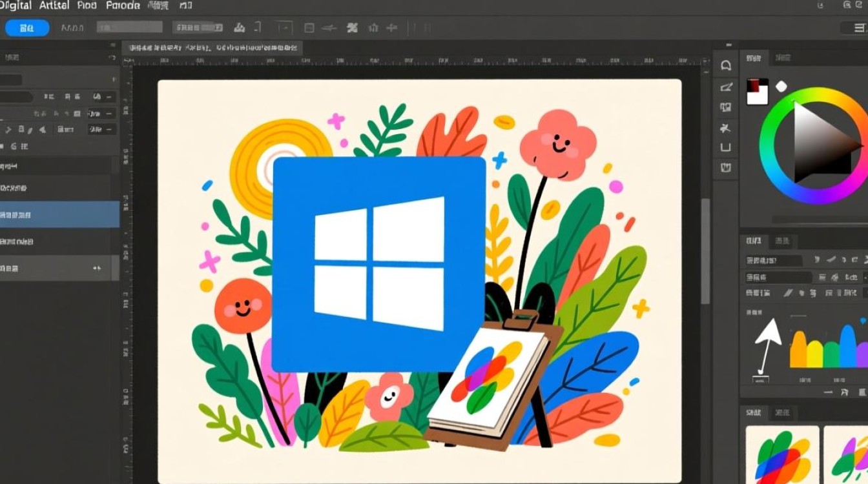Screen dimensions: 868x484
Task: Open the transform crosshair icon in the toolbar
Action: click(x=390, y=28)
